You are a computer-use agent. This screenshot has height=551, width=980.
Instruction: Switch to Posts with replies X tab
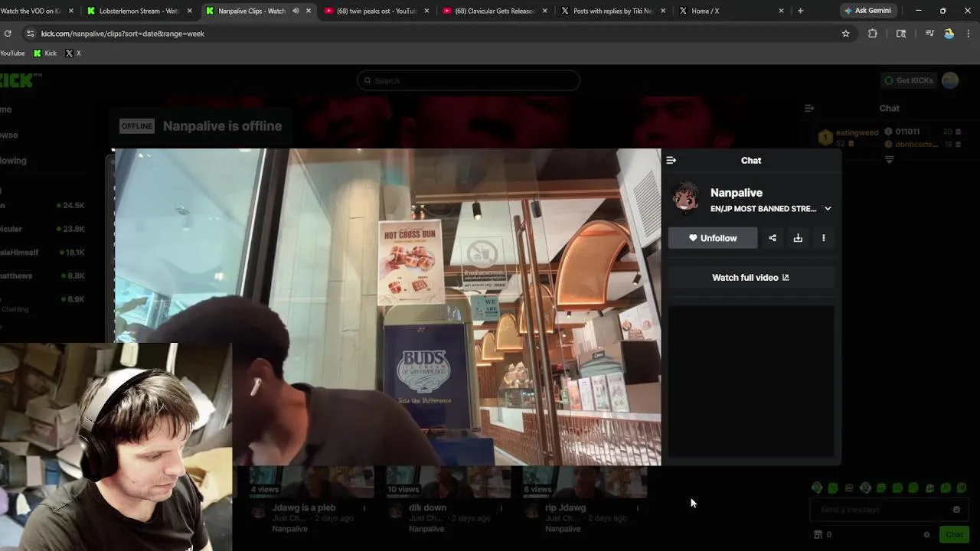click(612, 11)
